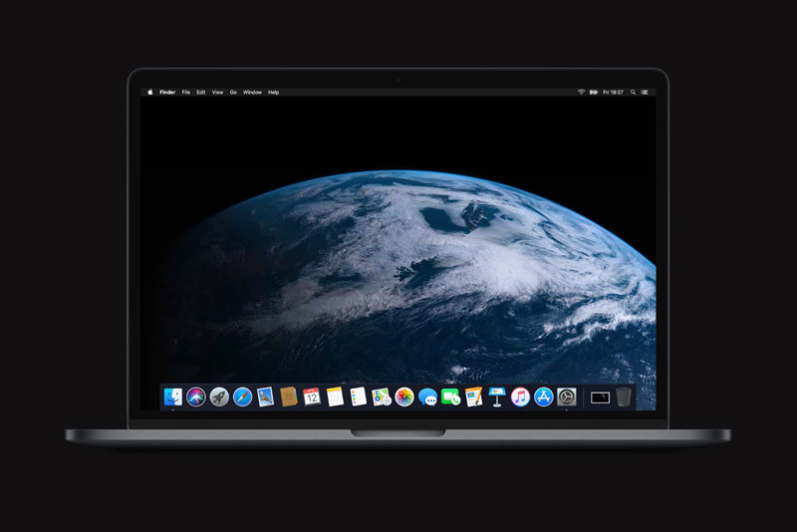Open System Preferences gear icon
The width and height of the screenshot is (797, 532).
tap(566, 397)
